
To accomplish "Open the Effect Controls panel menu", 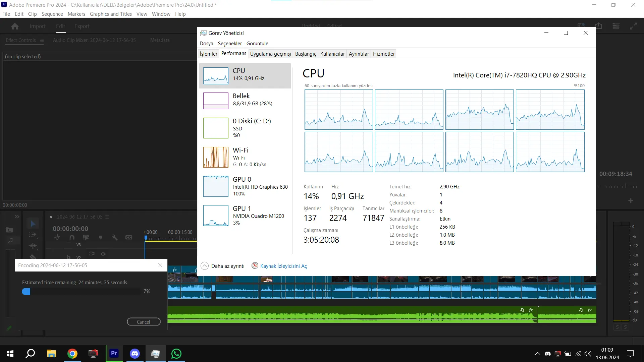I will (42, 40).
